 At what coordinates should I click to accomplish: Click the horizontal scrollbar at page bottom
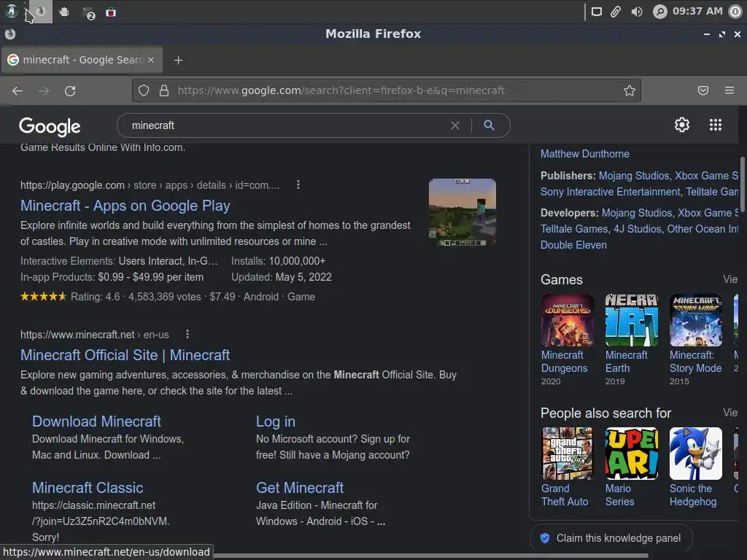431,556
